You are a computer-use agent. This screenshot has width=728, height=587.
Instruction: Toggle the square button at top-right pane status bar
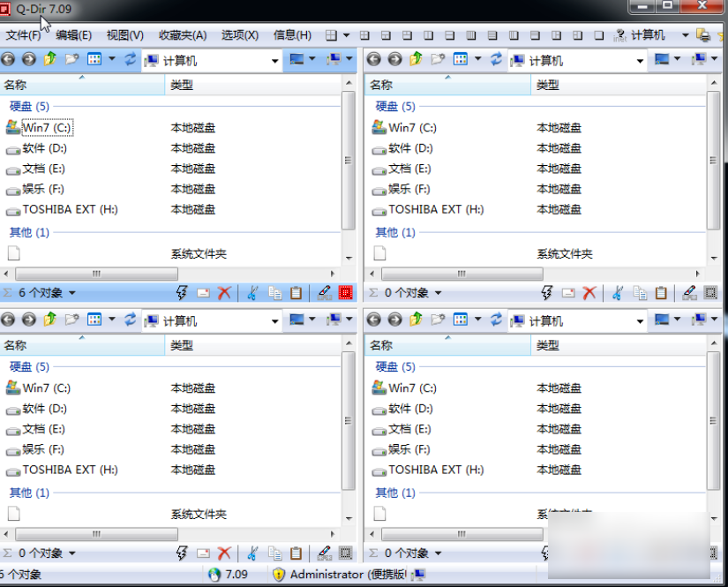point(711,293)
